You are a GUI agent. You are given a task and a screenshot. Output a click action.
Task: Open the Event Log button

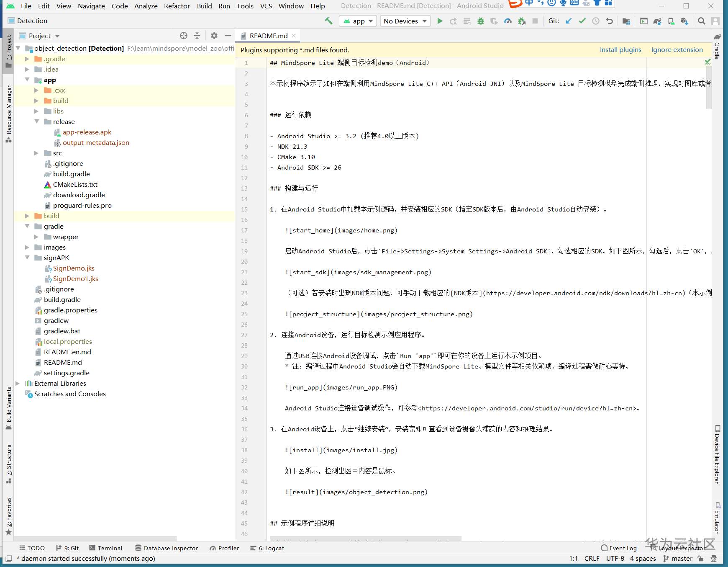[619, 548]
